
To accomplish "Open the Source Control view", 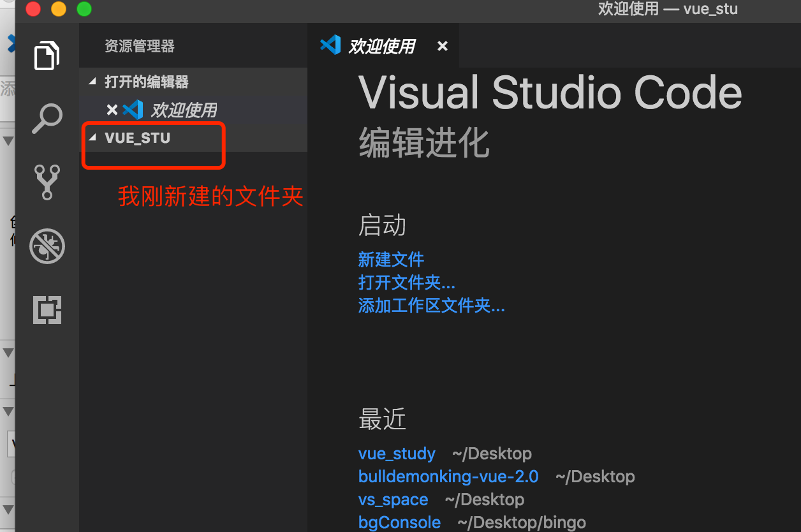I will click(47, 182).
